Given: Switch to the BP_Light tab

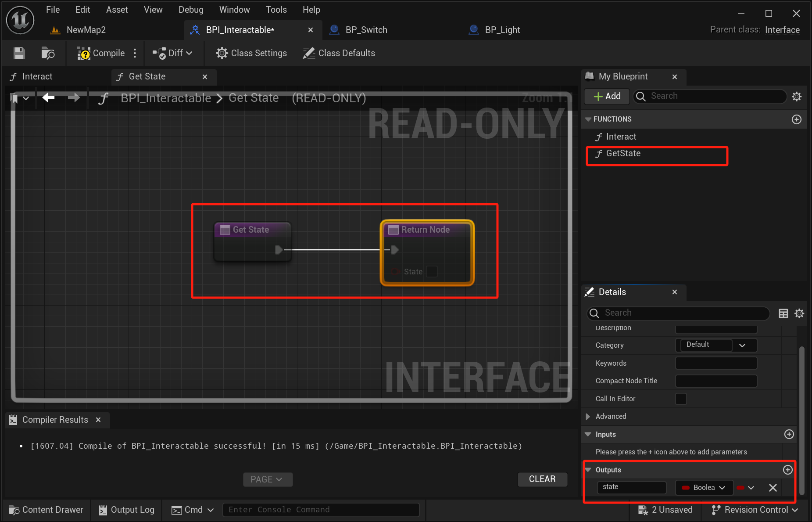Looking at the screenshot, I should point(502,30).
